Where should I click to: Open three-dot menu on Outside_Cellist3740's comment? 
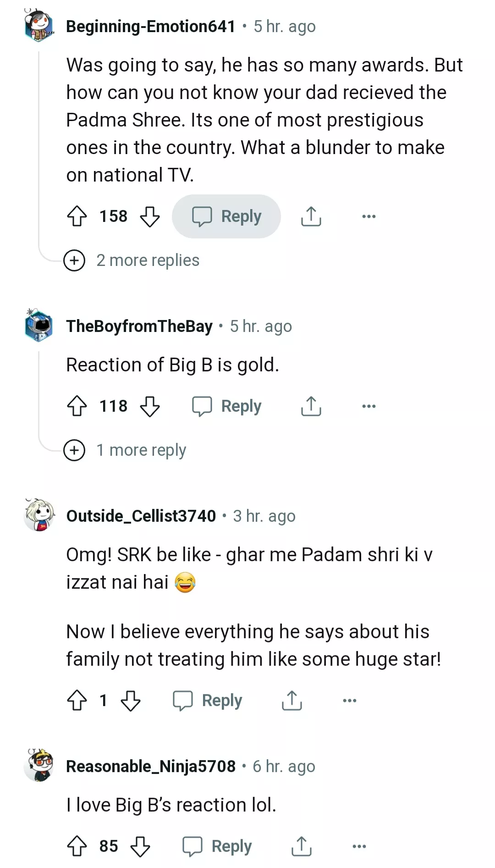point(349,701)
